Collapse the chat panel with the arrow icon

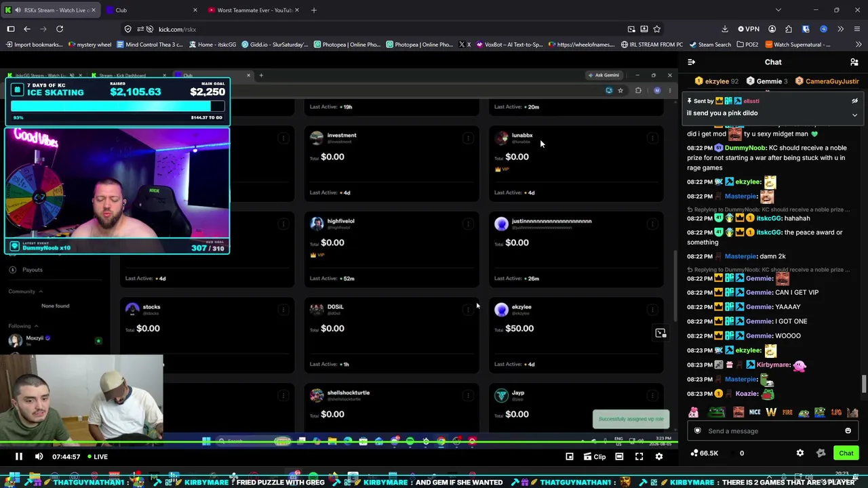click(x=691, y=62)
